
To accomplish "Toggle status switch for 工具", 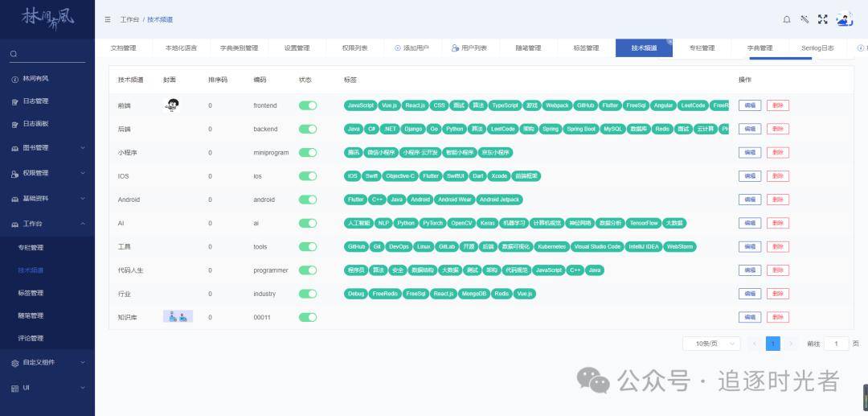I will (x=308, y=246).
